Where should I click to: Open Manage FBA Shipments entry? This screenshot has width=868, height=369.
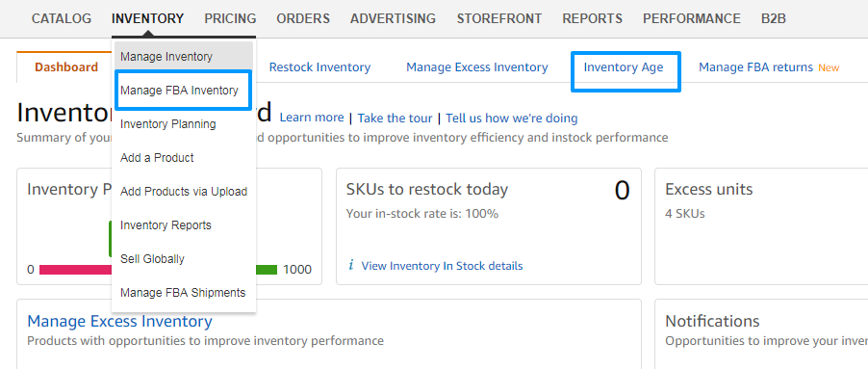tap(183, 293)
